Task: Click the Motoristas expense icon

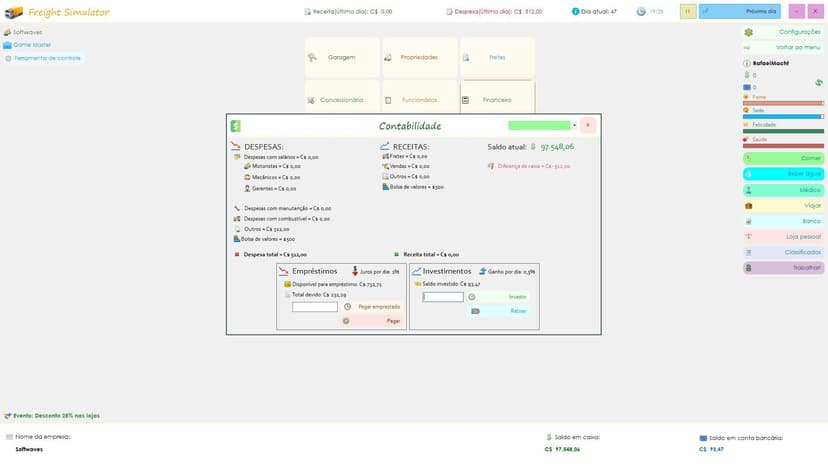Action: click(x=247, y=166)
